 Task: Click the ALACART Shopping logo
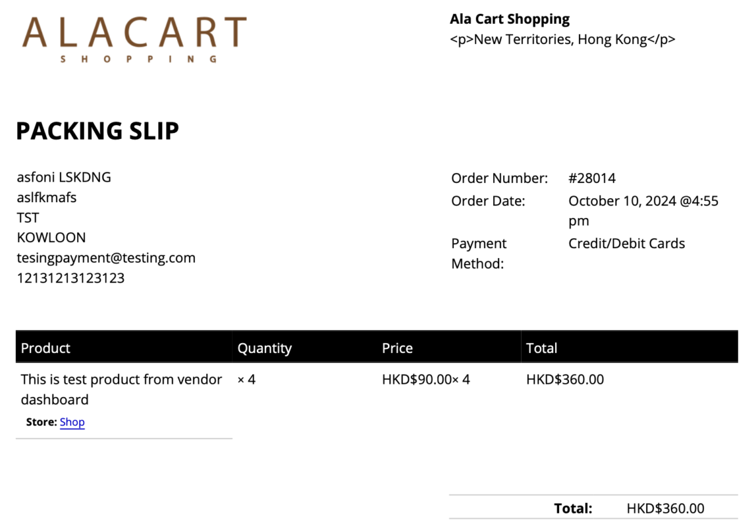(x=134, y=39)
